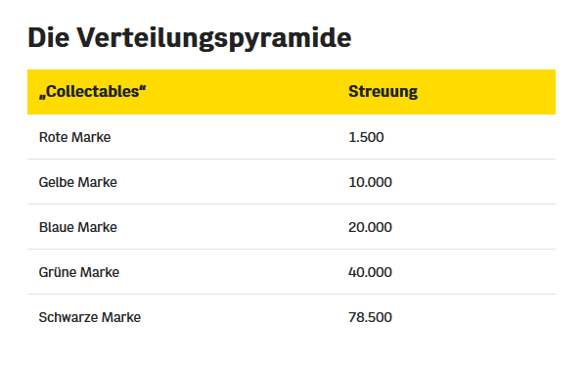Screen dimensions: 588x369
Task: Click the 1.500 value cell
Action: (366, 137)
